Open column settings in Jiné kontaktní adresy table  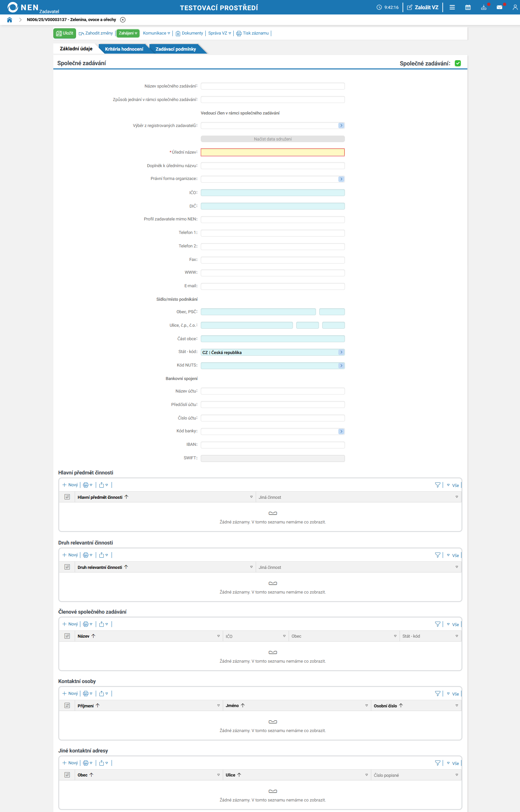[67, 775]
